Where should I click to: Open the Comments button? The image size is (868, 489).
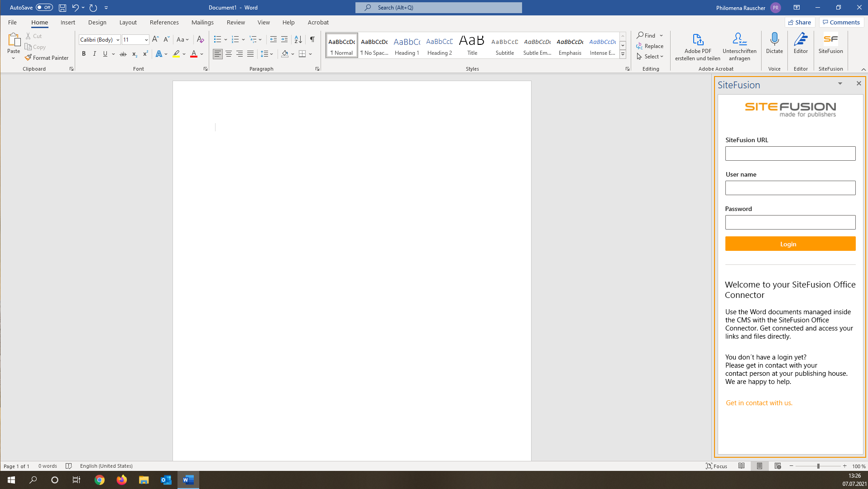pos(841,22)
